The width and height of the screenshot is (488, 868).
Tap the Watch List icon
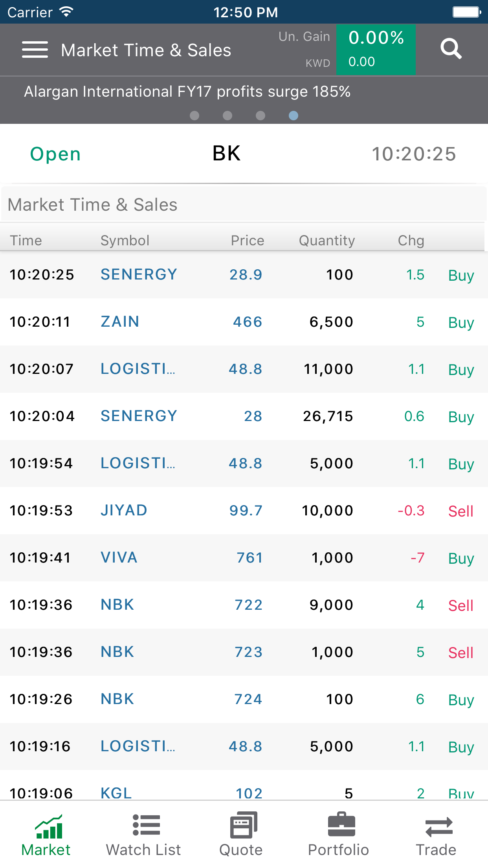[146, 825]
